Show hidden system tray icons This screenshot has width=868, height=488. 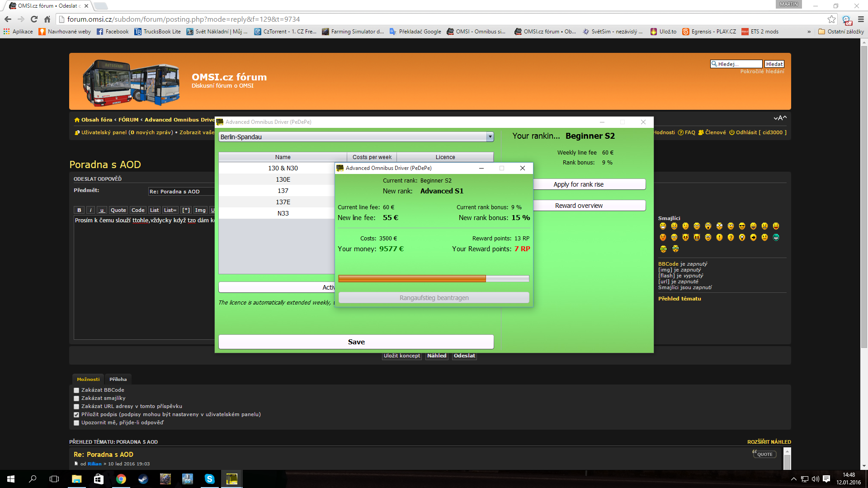coord(793,479)
